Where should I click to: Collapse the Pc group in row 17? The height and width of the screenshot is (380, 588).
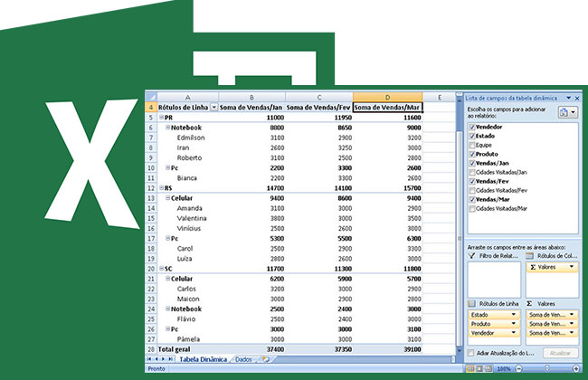pos(168,238)
